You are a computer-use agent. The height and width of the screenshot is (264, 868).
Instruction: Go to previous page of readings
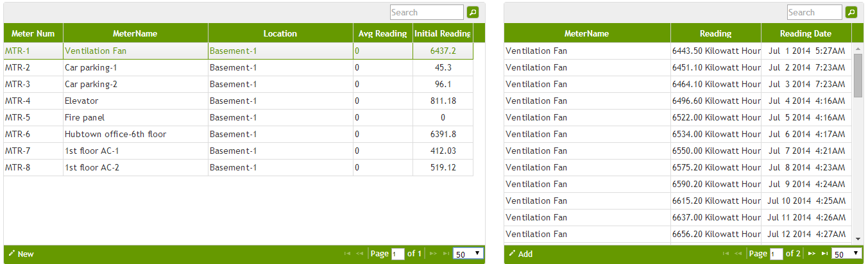point(738,254)
